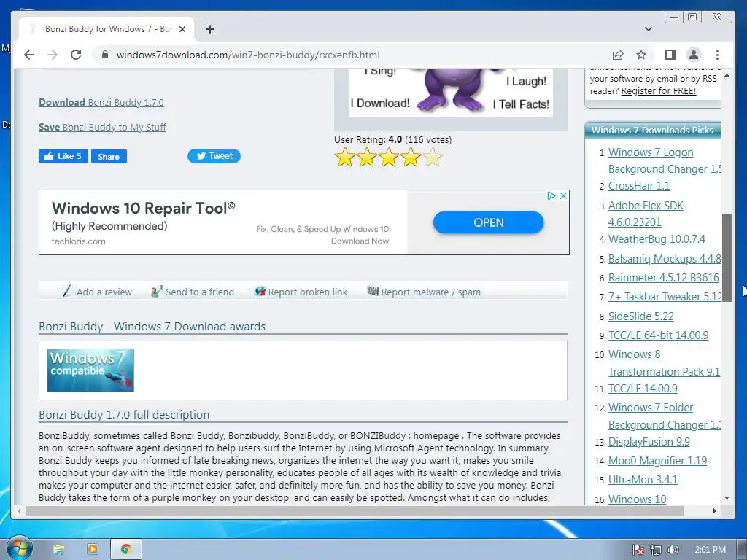Image resolution: width=747 pixels, height=560 pixels.
Task: Rate with the fifth star
Action: pyautogui.click(x=433, y=157)
